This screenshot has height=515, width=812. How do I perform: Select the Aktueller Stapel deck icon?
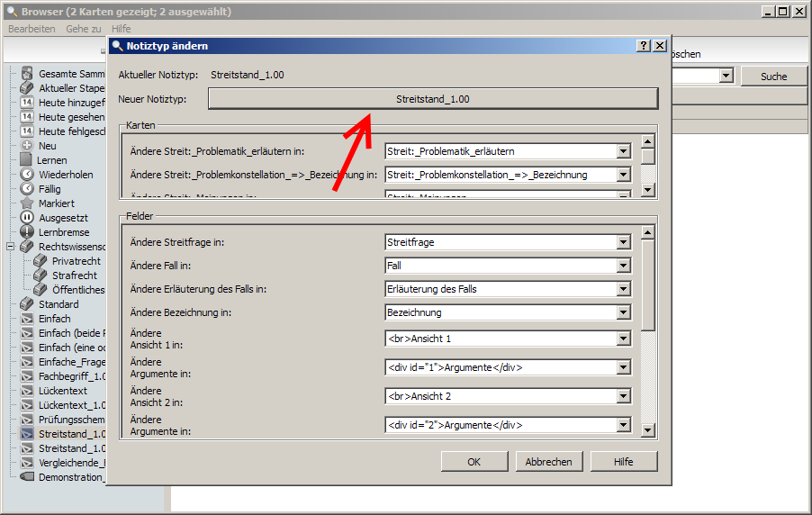(27, 88)
